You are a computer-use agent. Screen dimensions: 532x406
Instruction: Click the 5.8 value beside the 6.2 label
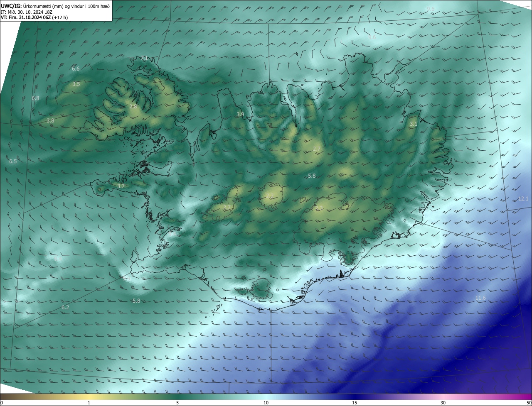136,301
